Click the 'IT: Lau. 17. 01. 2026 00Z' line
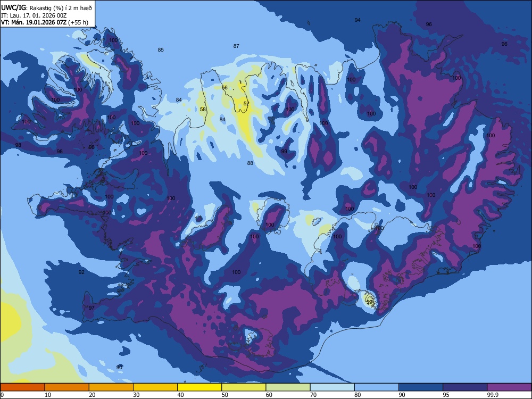532x399 pixels. (x=34, y=15)
